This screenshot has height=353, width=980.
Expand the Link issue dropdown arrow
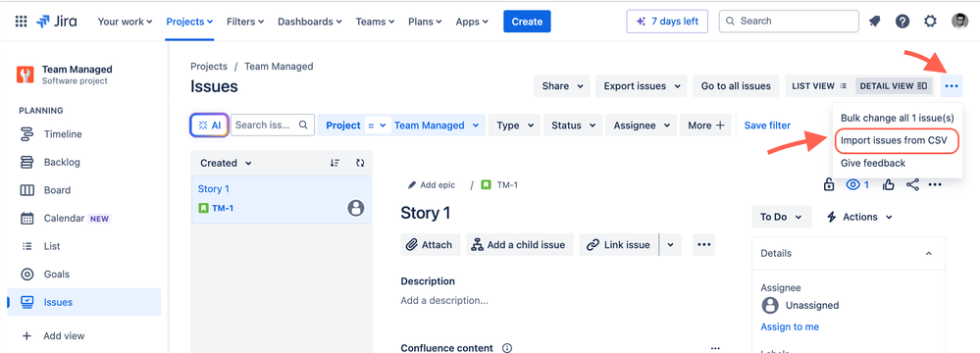670,245
